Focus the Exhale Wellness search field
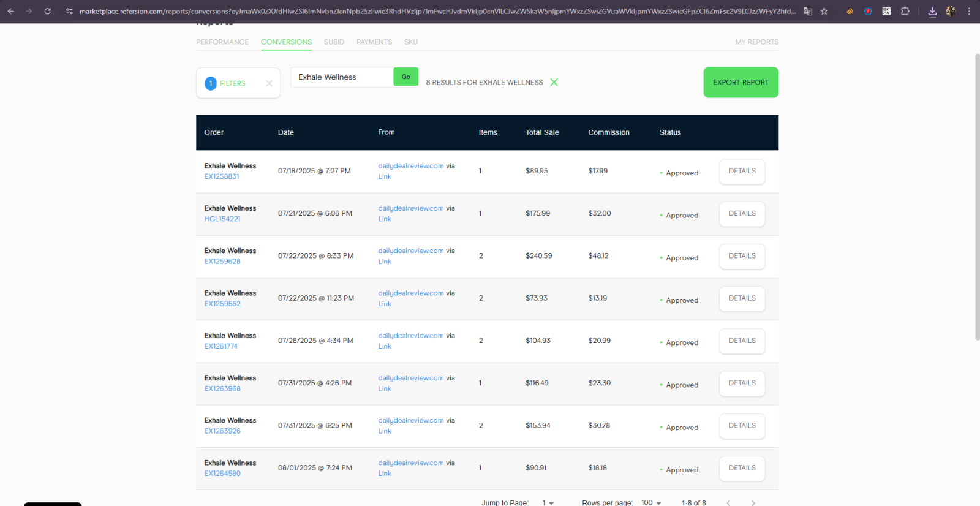This screenshot has width=980, height=506. click(x=342, y=77)
